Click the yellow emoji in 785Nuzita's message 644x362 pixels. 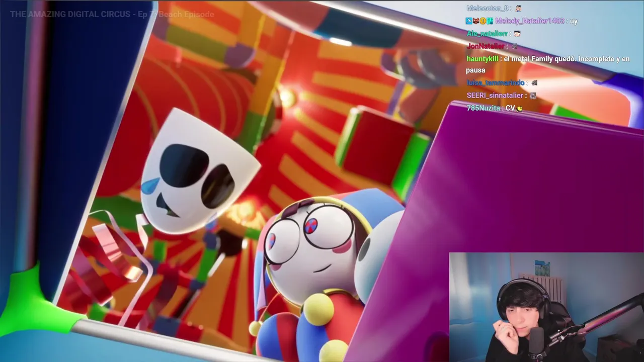[519, 109]
